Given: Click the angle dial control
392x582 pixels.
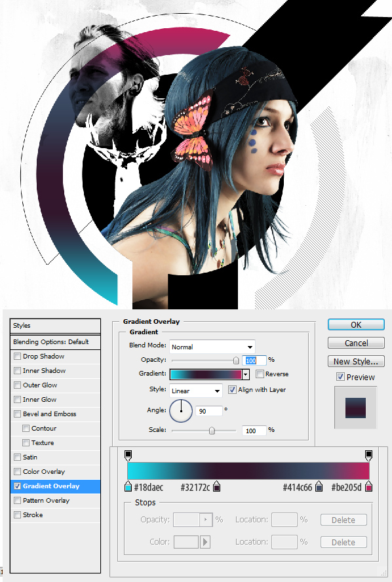Looking at the screenshot, I should tap(181, 411).
